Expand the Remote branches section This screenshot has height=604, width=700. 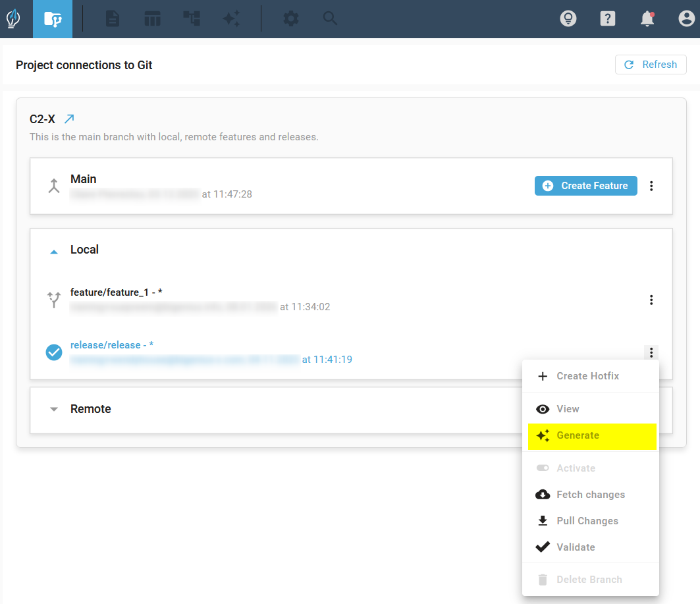pos(54,409)
